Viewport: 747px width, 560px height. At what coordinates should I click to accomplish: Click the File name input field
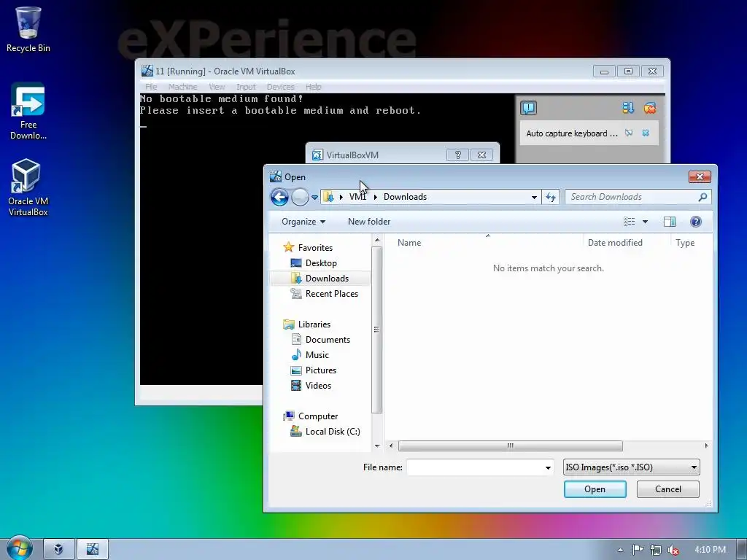(475, 467)
